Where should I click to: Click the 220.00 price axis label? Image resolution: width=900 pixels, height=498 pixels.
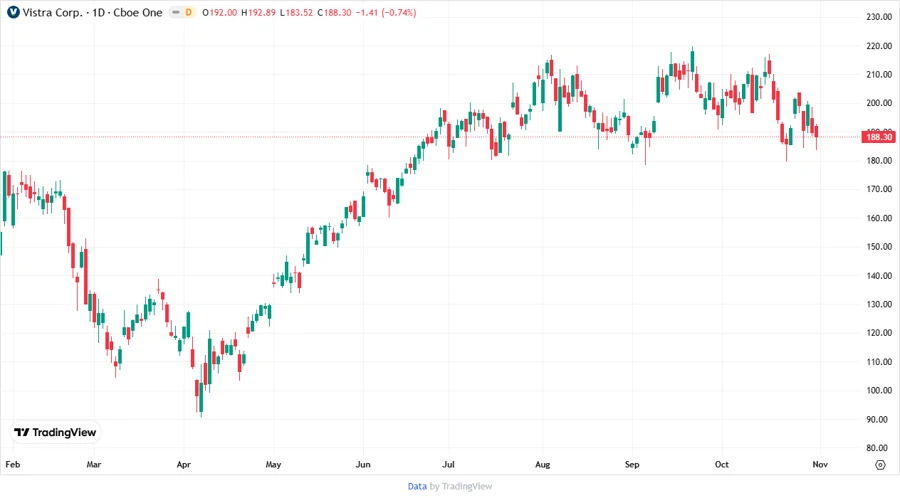coord(879,46)
